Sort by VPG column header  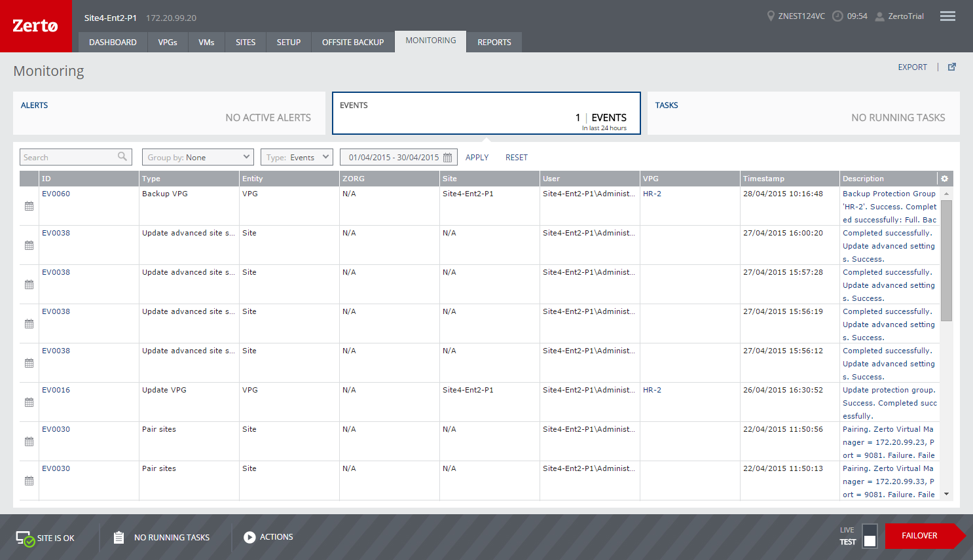[690, 179]
